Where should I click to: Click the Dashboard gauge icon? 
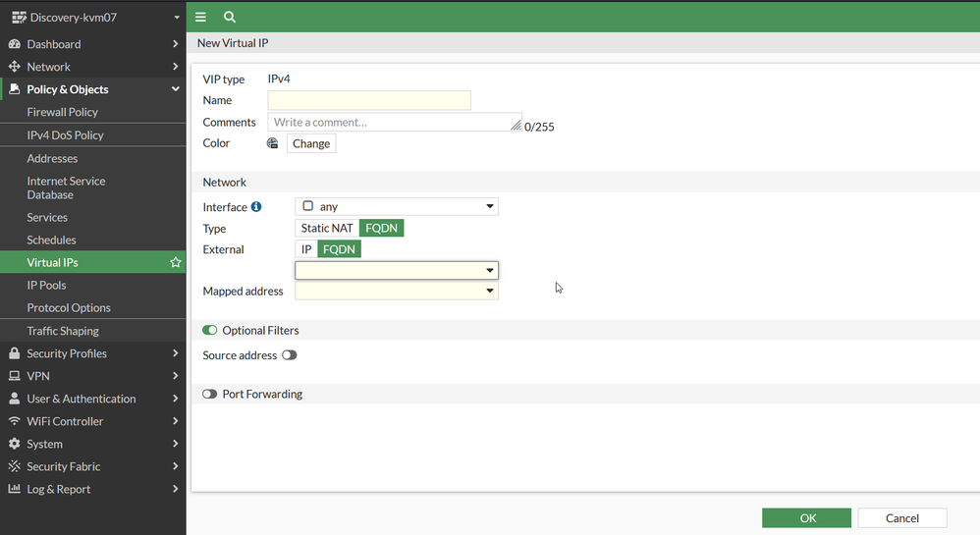pos(15,44)
